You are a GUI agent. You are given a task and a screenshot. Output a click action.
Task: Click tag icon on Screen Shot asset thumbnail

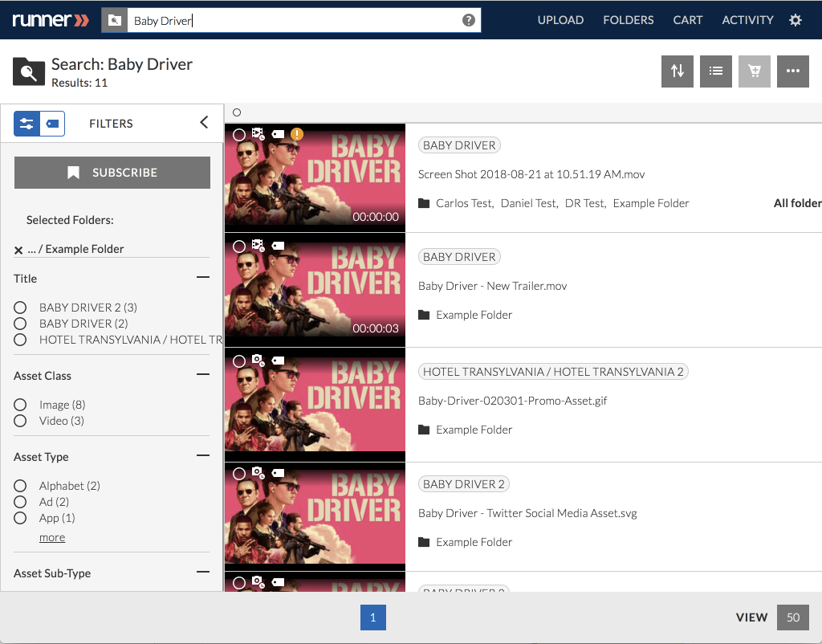coord(278,134)
